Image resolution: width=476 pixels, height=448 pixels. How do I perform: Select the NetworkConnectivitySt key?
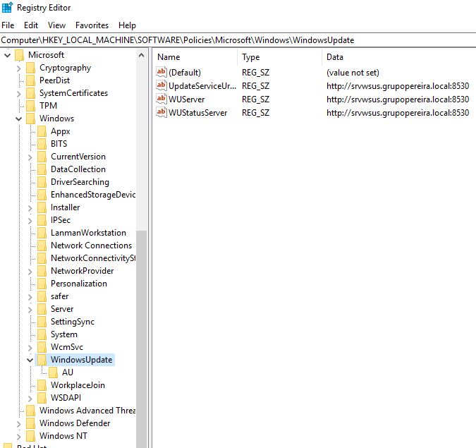(93, 258)
